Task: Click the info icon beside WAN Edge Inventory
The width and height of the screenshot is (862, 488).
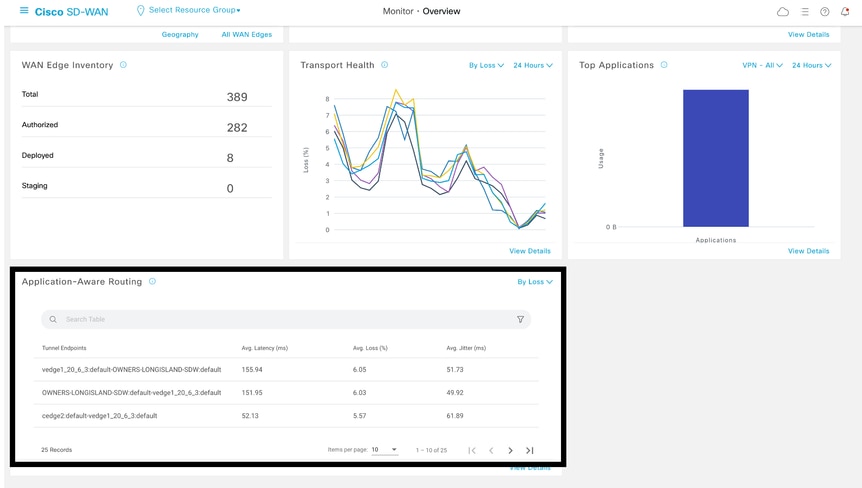Action: pos(123,65)
